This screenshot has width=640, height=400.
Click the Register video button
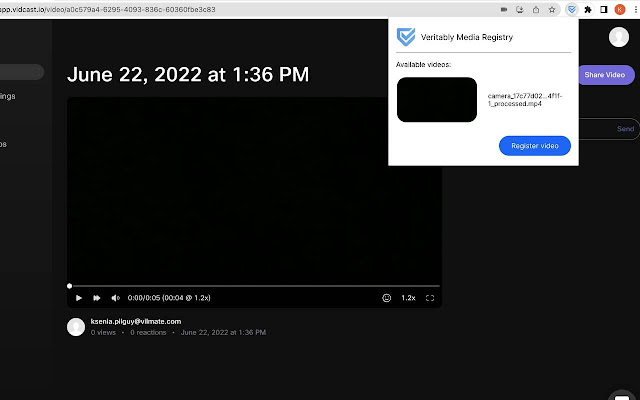(535, 146)
